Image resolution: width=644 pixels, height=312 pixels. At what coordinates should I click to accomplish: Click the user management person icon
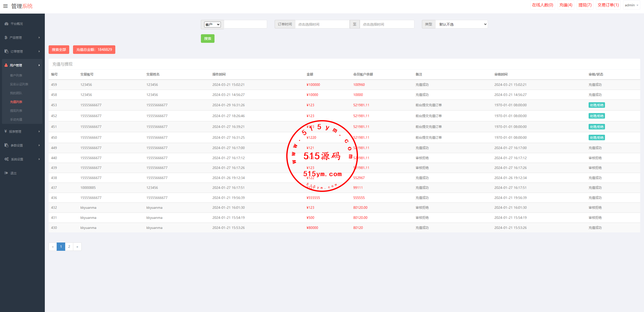[6, 65]
